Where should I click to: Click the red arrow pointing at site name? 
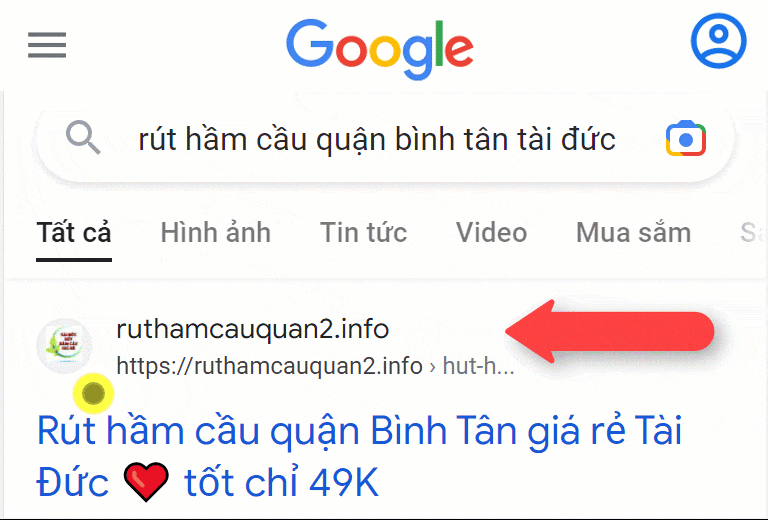(x=609, y=331)
